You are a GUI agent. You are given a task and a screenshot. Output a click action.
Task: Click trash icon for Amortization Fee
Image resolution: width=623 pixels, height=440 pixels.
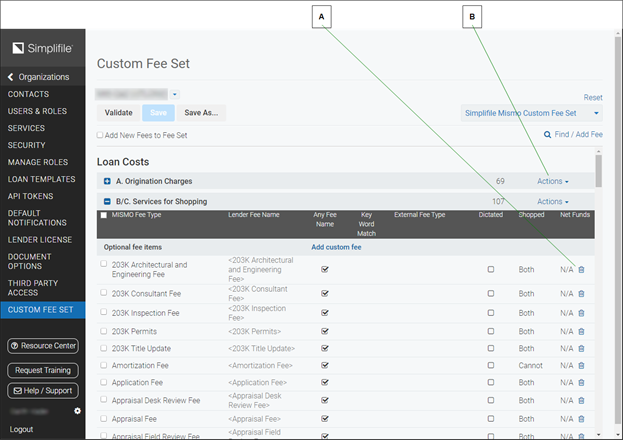[x=581, y=365]
